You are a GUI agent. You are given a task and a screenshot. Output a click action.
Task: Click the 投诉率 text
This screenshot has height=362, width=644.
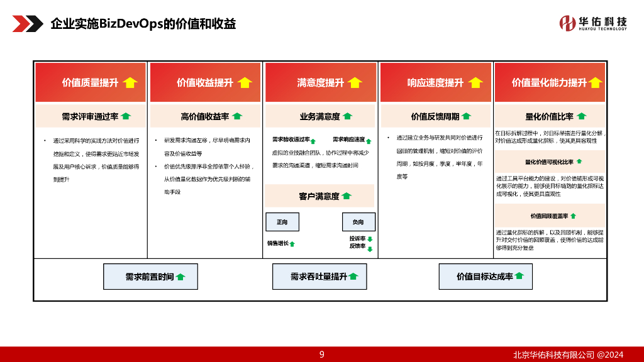(357, 238)
